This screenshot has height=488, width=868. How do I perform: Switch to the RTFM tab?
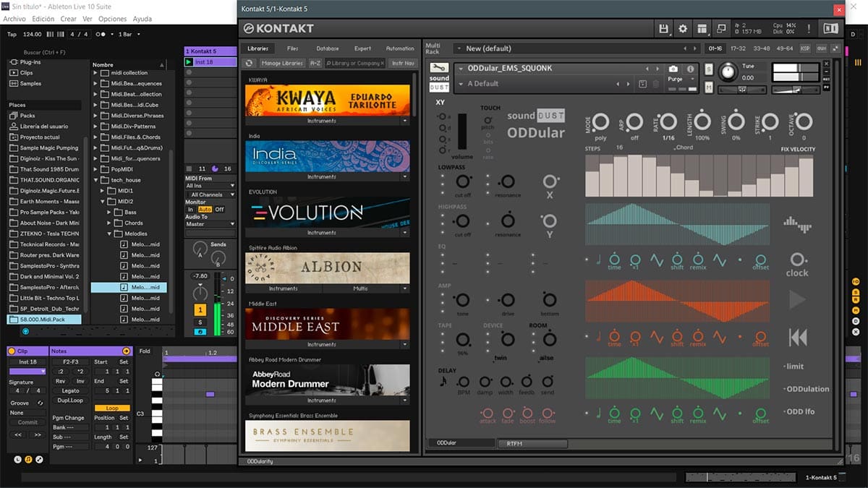(x=532, y=443)
